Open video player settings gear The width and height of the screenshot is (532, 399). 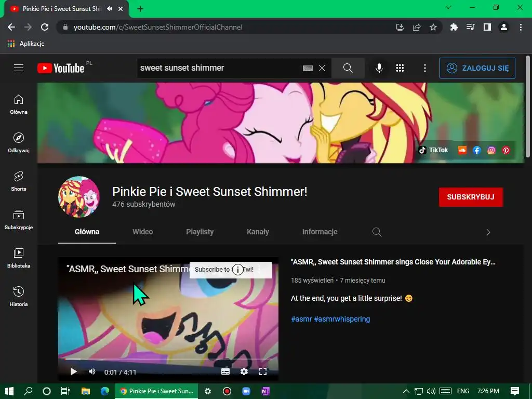(x=244, y=372)
